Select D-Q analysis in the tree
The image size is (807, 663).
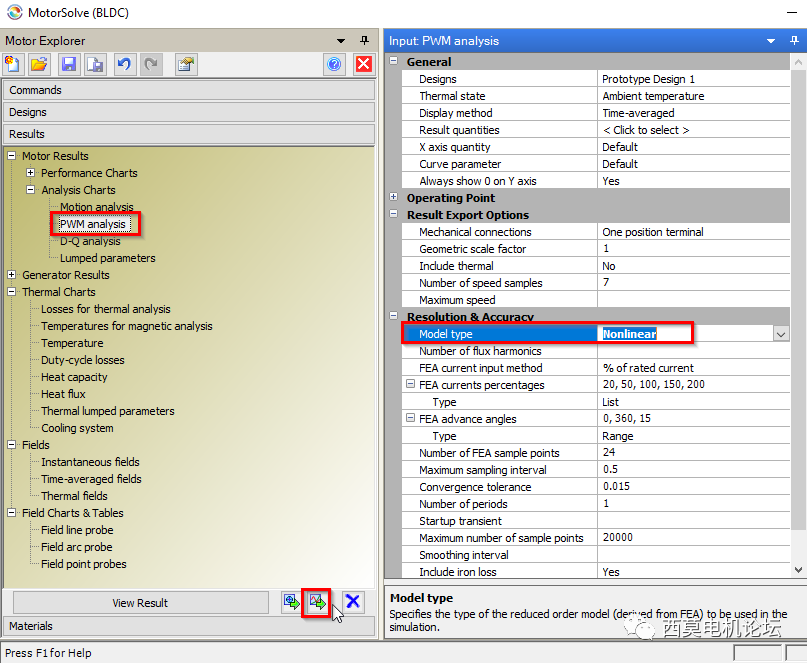(90, 241)
